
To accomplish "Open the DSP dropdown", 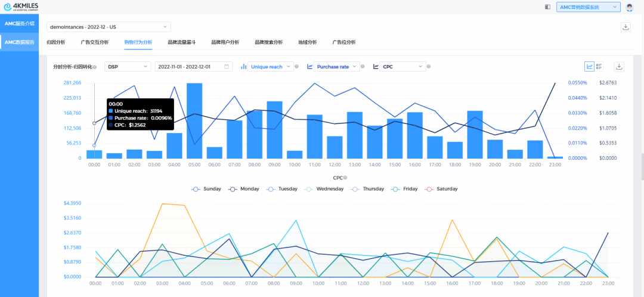I will coord(128,67).
